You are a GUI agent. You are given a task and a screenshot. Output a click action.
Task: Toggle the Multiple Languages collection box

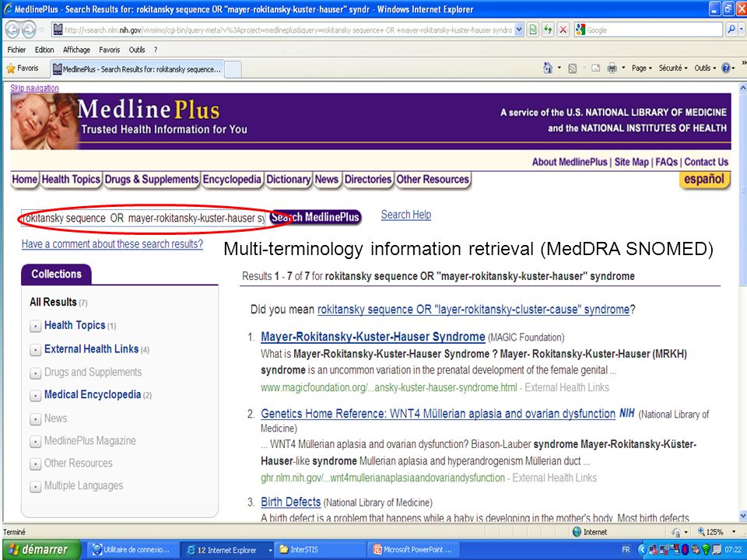click(35, 487)
